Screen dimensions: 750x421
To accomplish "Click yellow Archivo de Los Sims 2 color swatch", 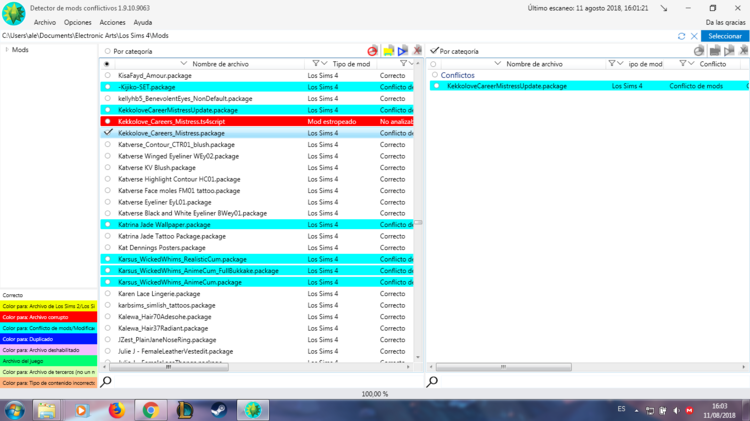I will pyautogui.click(x=48, y=306).
